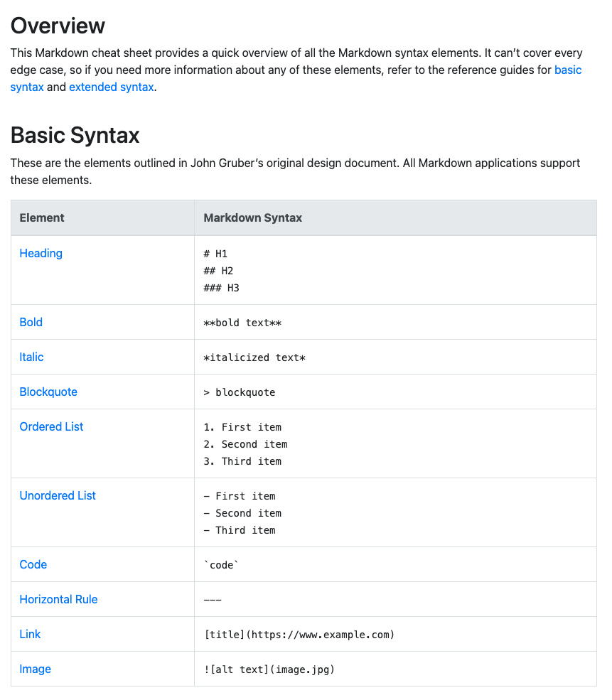
Task: Click the Overview heading
Action: 58,26
